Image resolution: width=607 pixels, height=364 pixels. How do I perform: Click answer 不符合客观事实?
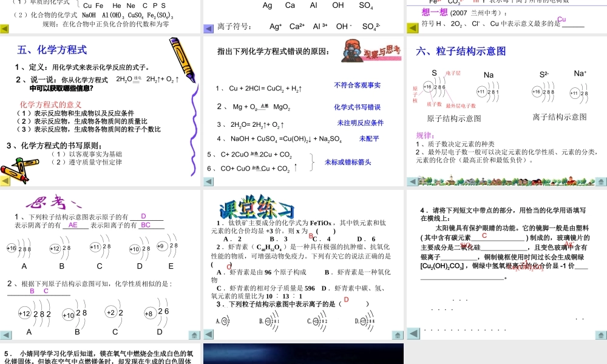tap(358, 85)
